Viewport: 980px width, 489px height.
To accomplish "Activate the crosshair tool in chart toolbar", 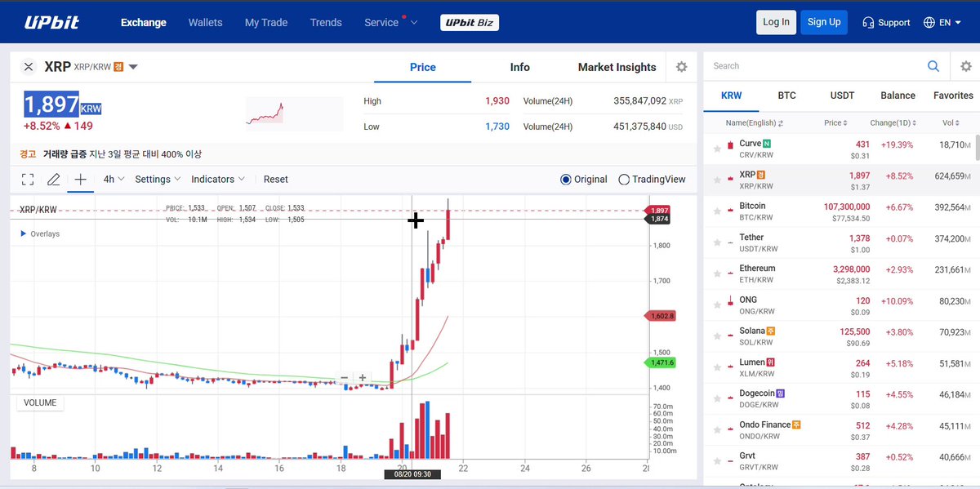I will coord(80,180).
